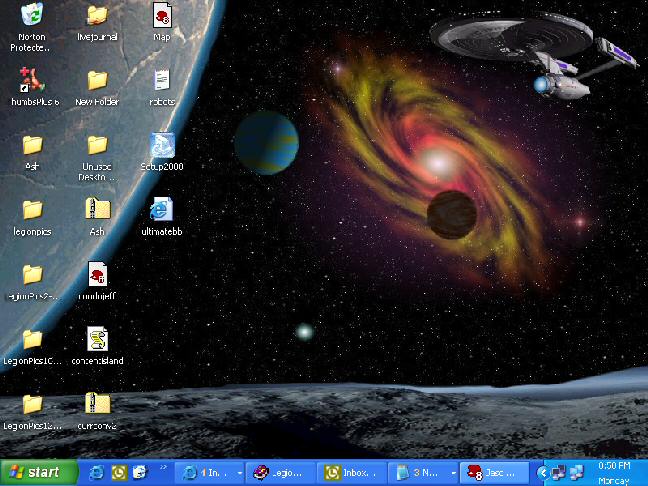Select the Ash zipped folder icon
648x486 pixels.
[x=98, y=208]
